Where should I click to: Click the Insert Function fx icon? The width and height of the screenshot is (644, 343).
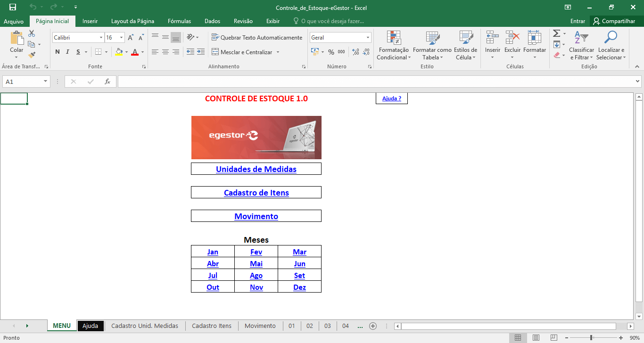tap(107, 82)
